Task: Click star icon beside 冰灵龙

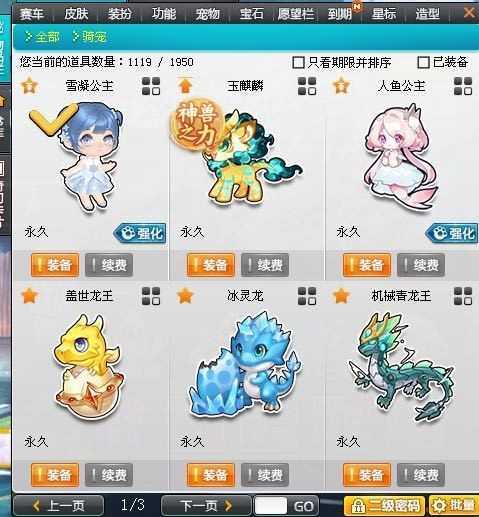Action: 185,296
